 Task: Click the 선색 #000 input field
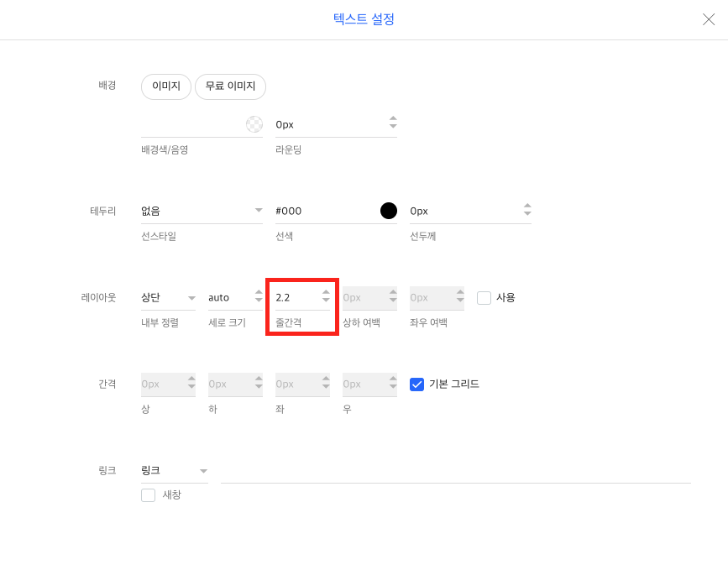[323, 211]
